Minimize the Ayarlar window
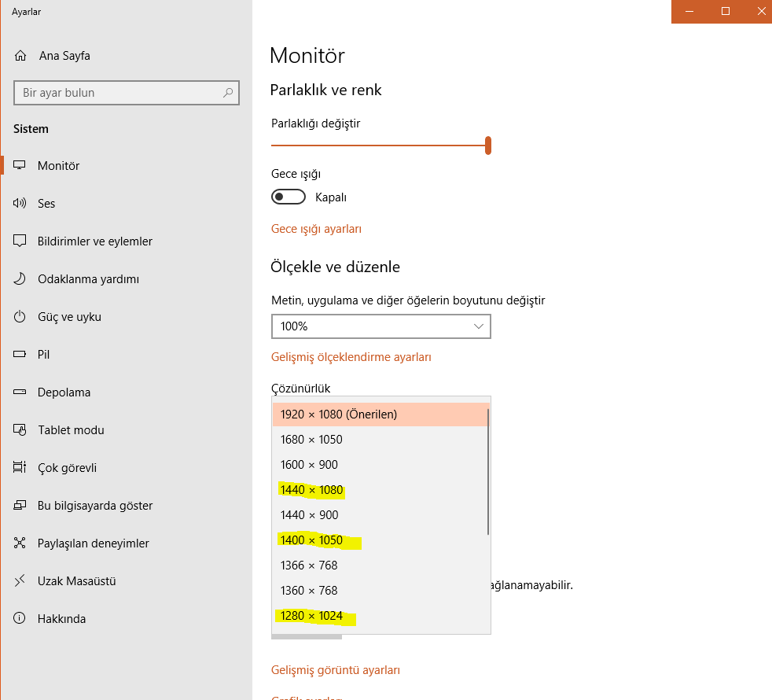The image size is (772, 700). click(x=689, y=11)
